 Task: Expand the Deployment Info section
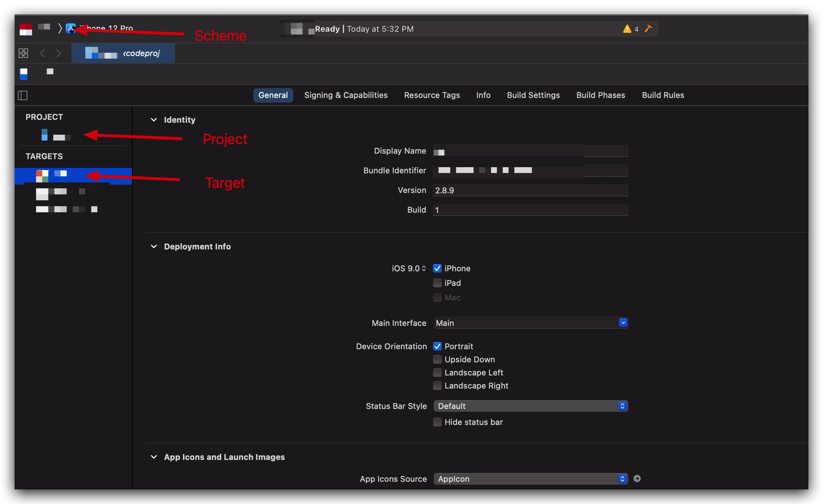(x=154, y=246)
